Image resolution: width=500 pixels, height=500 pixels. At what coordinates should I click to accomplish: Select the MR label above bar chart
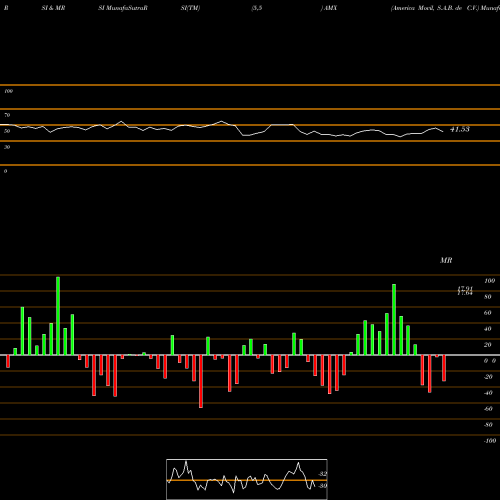(446, 260)
